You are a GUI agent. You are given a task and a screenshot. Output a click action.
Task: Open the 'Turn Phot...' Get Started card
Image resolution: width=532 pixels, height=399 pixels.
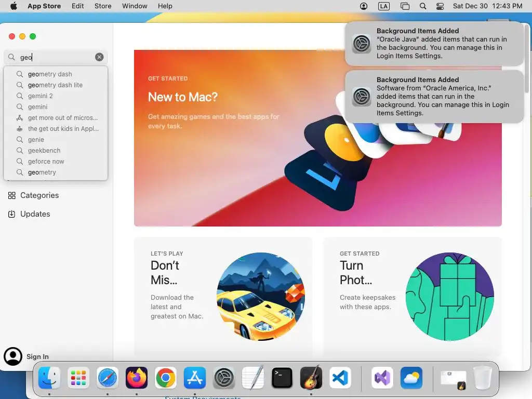coord(412,296)
